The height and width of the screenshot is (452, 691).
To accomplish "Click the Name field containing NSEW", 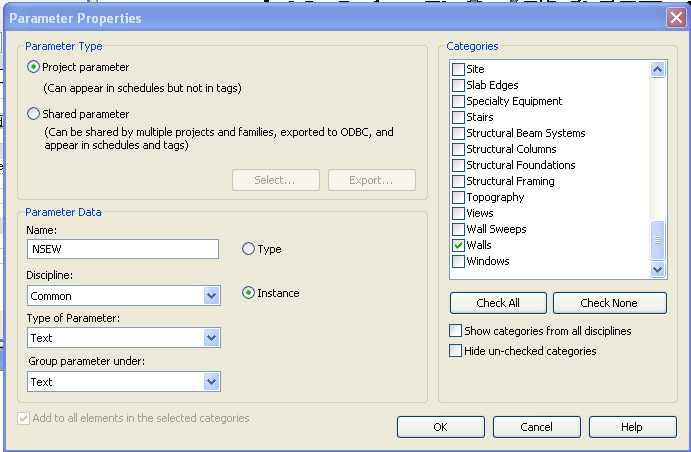I will [122, 249].
